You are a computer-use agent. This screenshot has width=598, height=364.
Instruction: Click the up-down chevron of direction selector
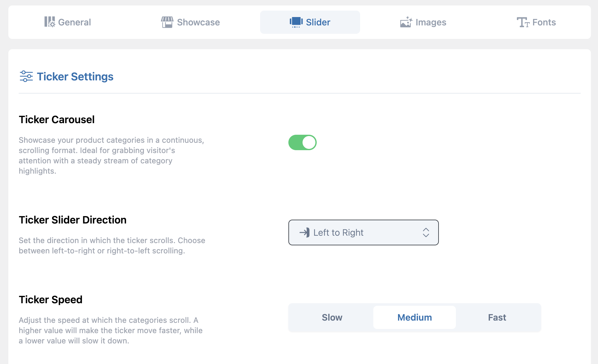tap(426, 232)
